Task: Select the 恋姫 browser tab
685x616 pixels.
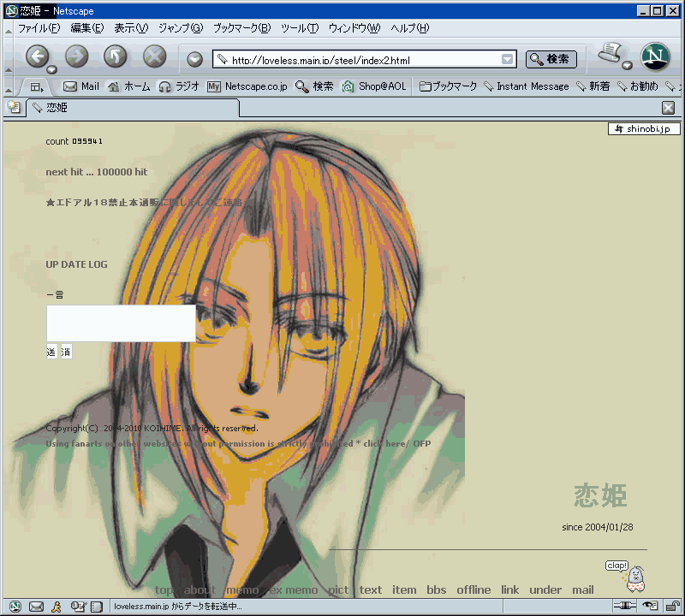Action: click(x=133, y=108)
